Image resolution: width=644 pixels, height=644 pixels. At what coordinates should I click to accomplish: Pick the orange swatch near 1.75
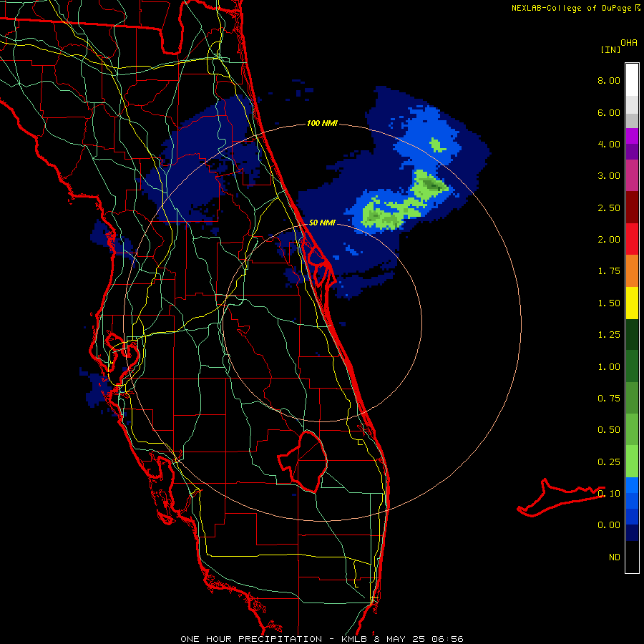tap(632, 270)
